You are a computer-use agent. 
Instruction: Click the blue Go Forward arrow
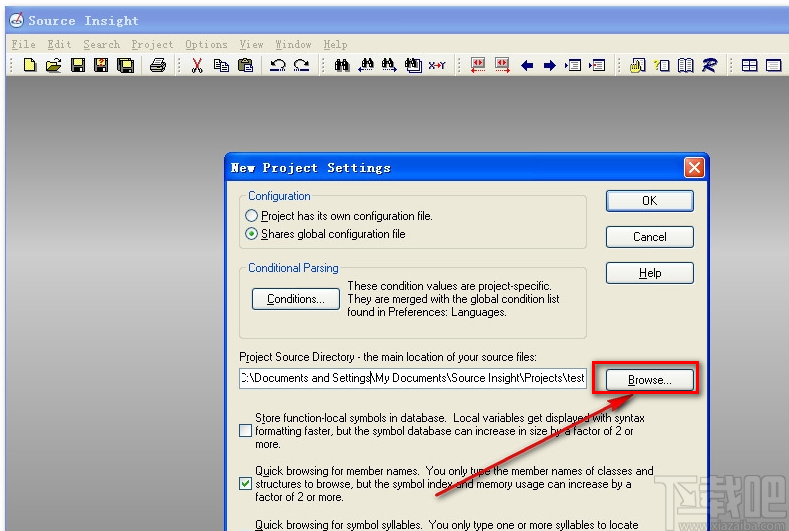[549, 65]
